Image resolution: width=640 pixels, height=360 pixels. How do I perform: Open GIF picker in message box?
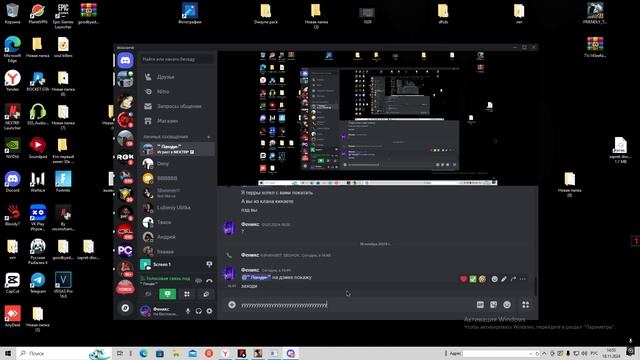point(480,305)
